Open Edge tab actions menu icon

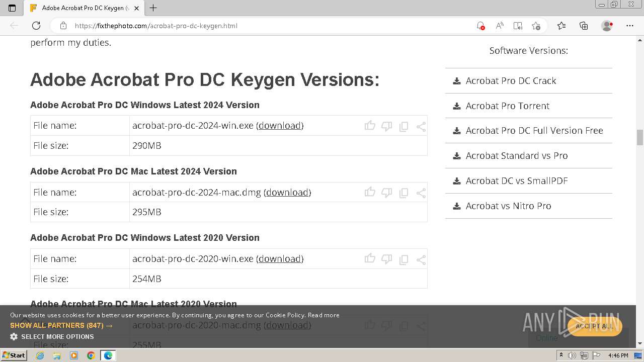(x=12, y=8)
